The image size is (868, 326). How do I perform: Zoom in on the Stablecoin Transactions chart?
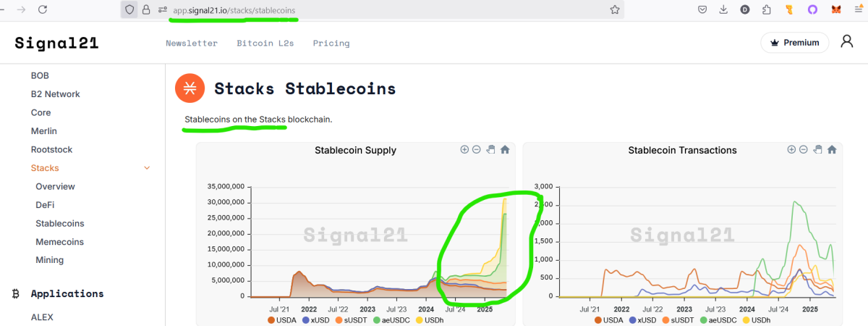[x=791, y=149]
